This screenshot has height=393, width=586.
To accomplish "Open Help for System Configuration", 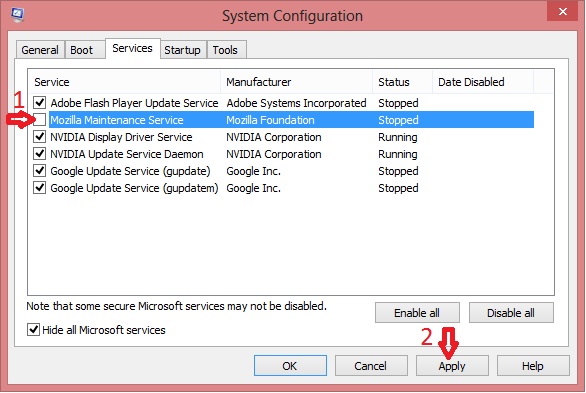I will click(x=533, y=366).
